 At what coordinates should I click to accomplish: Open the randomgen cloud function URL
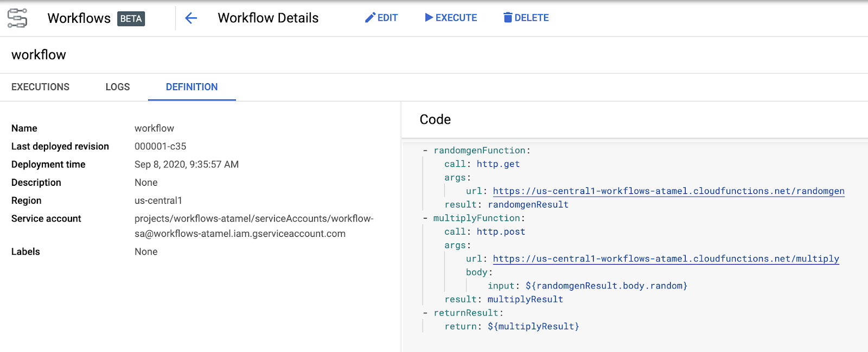[668, 191]
